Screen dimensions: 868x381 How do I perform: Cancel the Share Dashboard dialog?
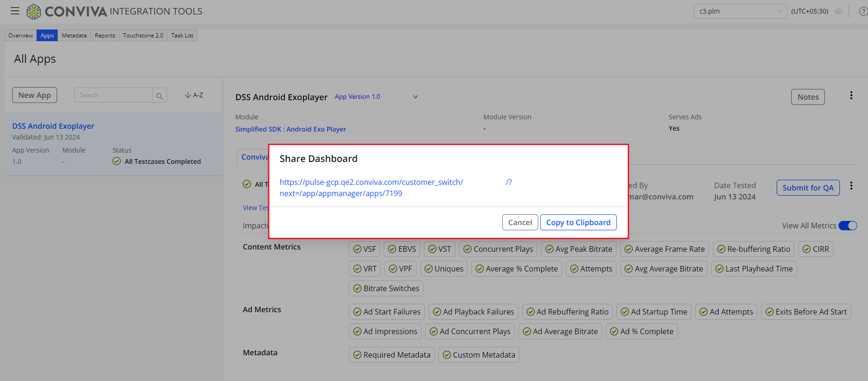519,222
